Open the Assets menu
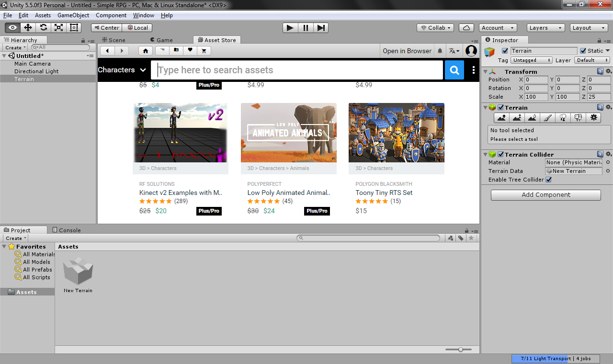The image size is (613, 364). (43, 15)
